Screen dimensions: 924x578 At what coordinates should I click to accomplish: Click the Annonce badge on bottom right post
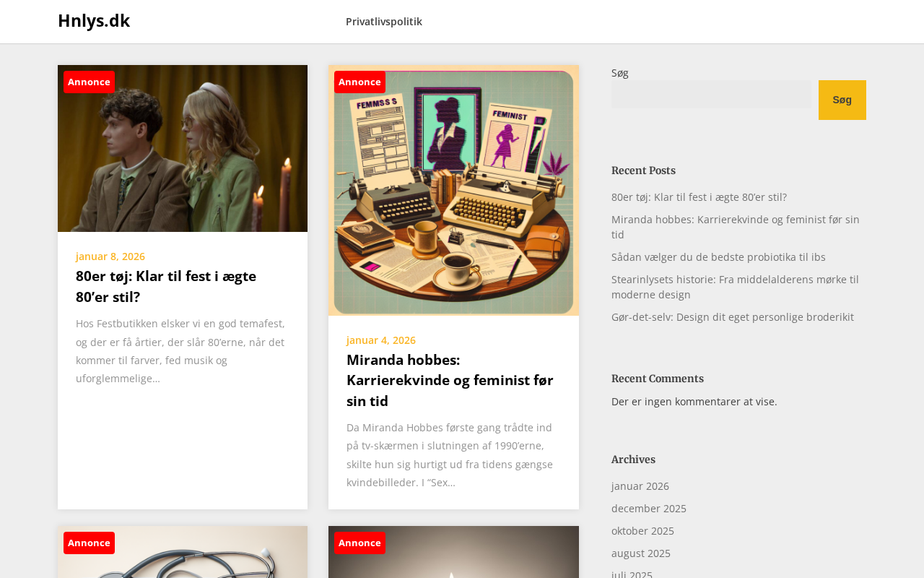[x=359, y=543]
